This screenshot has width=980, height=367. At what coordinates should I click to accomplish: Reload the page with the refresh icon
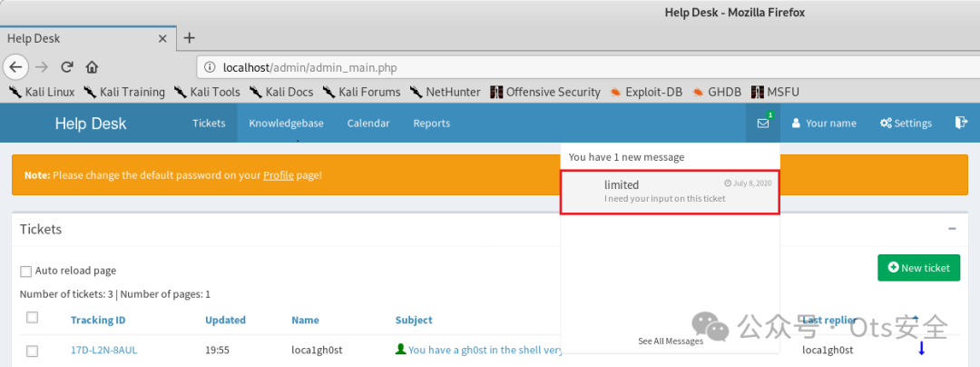pos(67,66)
